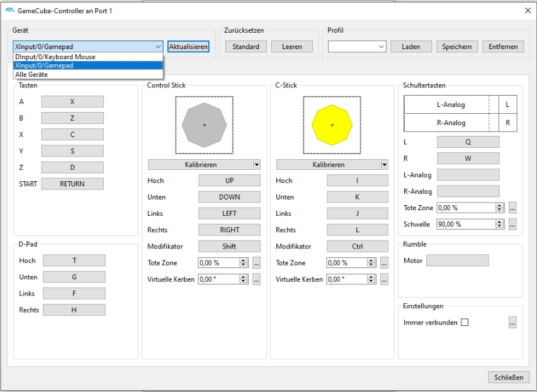The height and width of the screenshot is (392, 537).
Task: Remap C-Stick Hoch bound to I
Action: (x=358, y=181)
